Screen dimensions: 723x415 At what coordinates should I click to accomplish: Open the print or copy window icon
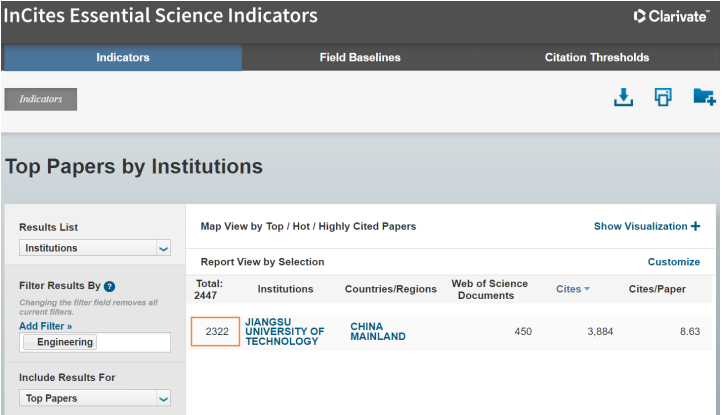(x=663, y=97)
